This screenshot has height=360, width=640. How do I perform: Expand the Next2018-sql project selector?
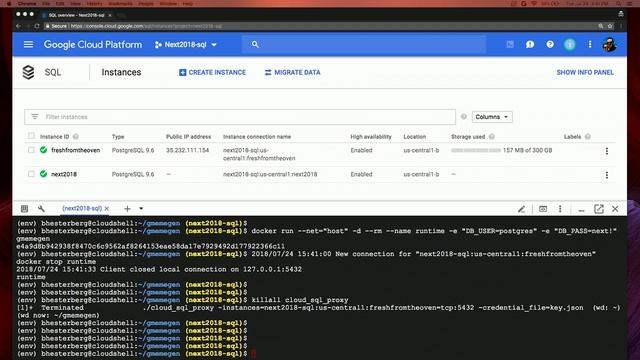pyautogui.click(x=186, y=44)
